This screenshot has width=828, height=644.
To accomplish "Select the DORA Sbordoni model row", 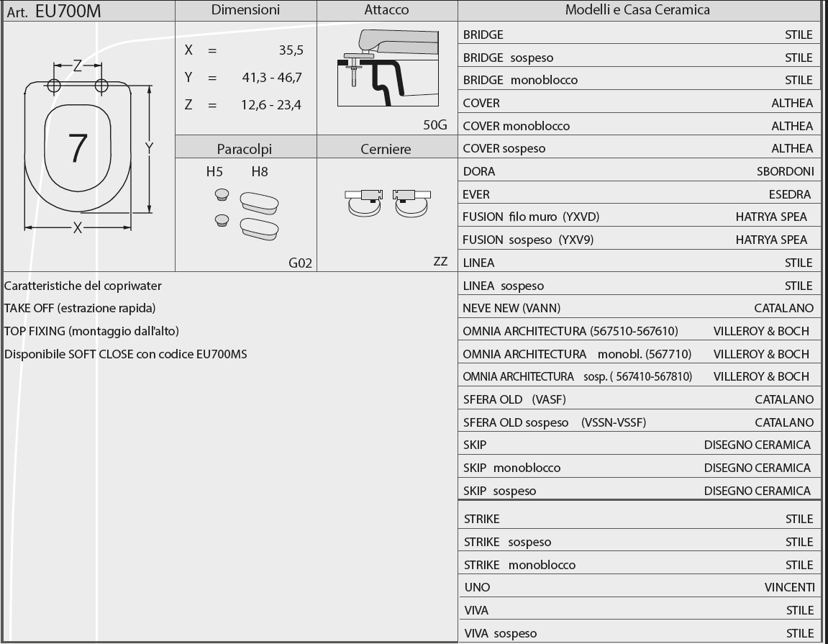I will (638, 171).
